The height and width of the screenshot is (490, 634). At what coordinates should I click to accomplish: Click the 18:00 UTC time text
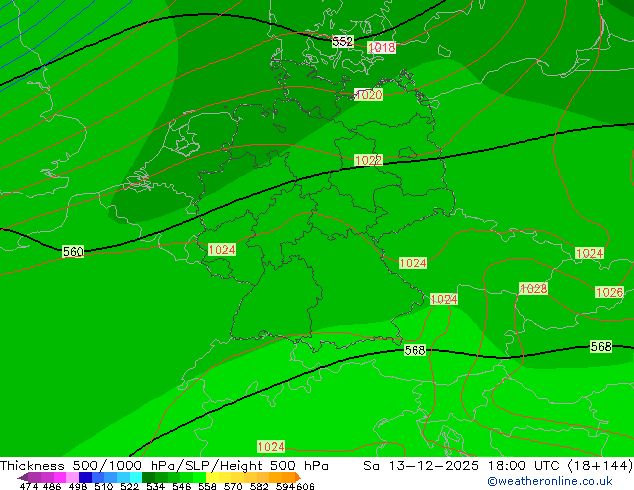[x=523, y=466]
